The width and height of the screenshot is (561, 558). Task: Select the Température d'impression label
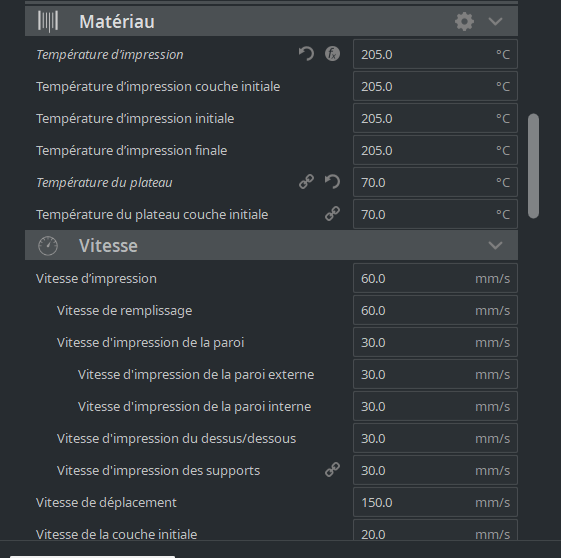click(110, 55)
